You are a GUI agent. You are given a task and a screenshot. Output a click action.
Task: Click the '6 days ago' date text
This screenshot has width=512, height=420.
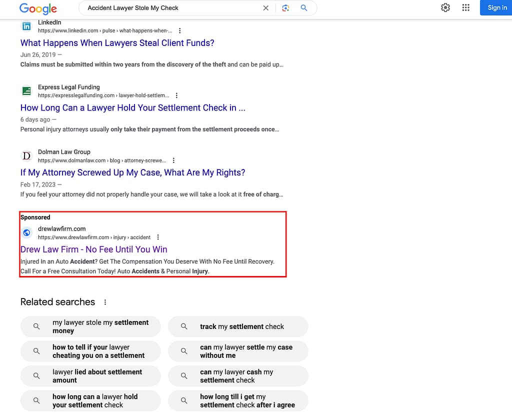point(35,119)
